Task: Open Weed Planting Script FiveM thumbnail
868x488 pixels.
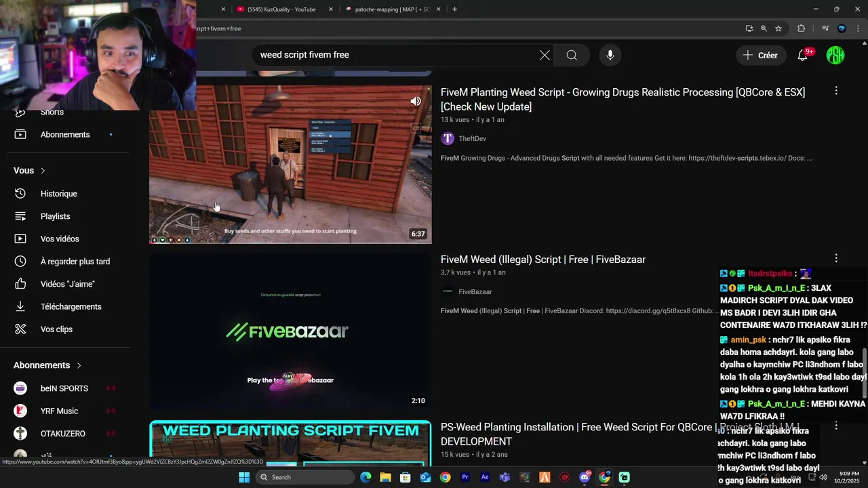Action: (290, 443)
